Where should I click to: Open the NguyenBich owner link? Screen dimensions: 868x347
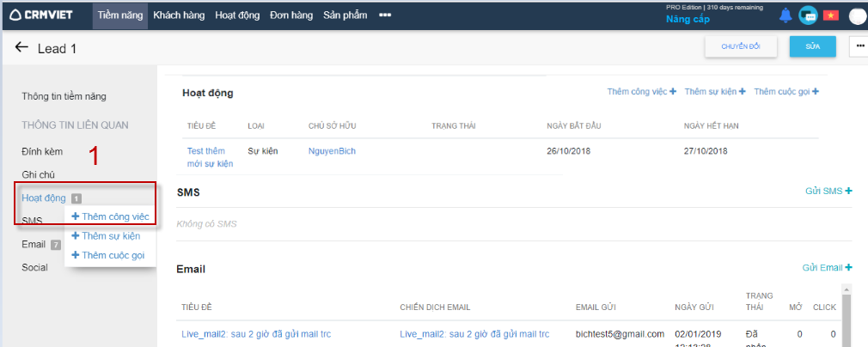[x=332, y=151]
